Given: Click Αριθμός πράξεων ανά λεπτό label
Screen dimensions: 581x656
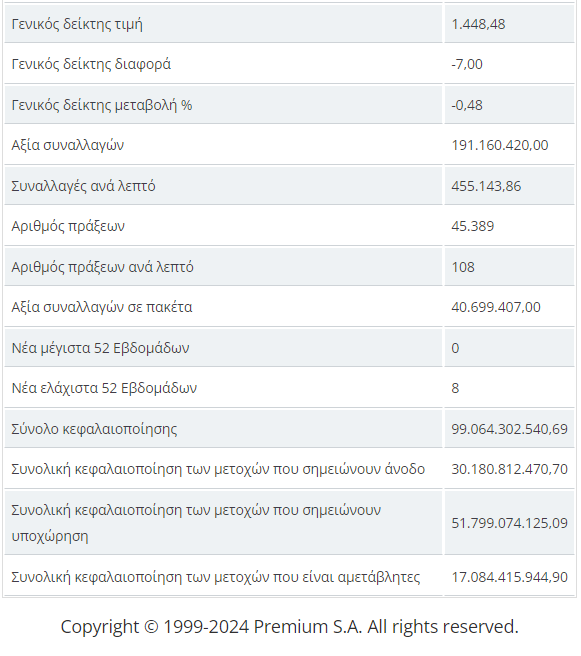Looking at the screenshot, I should tap(102, 267).
